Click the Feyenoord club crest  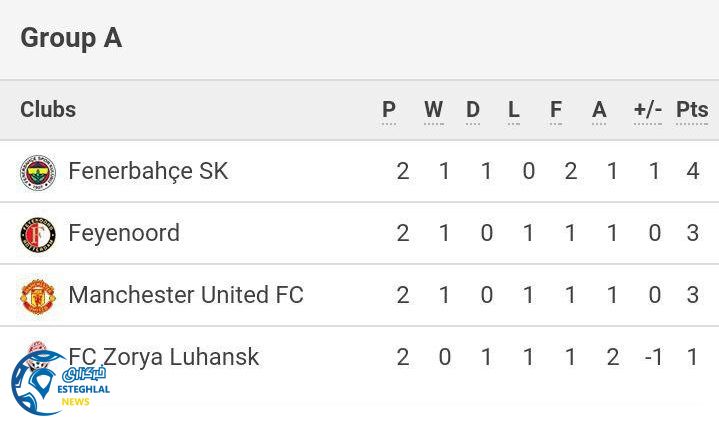pyautogui.click(x=38, y=234)
